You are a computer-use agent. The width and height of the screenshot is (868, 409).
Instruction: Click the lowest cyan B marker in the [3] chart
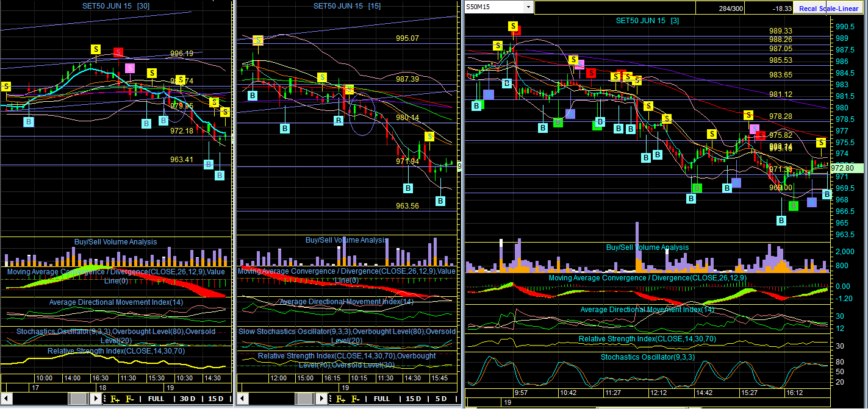coord(781,221)
